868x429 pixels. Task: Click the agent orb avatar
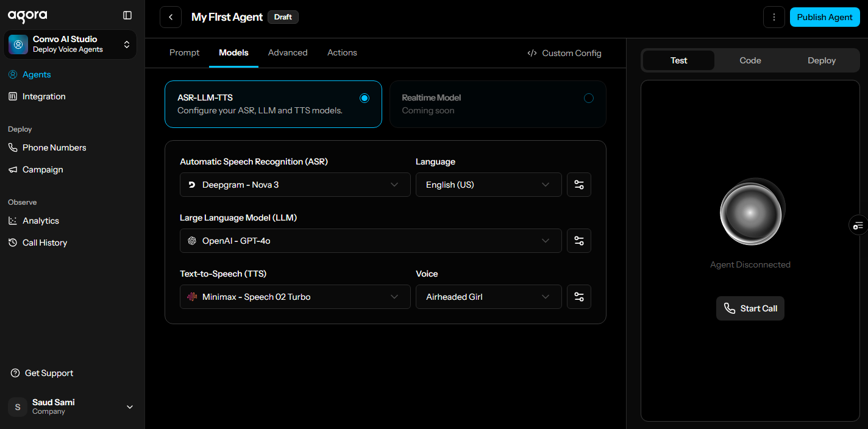coord(750,213)
